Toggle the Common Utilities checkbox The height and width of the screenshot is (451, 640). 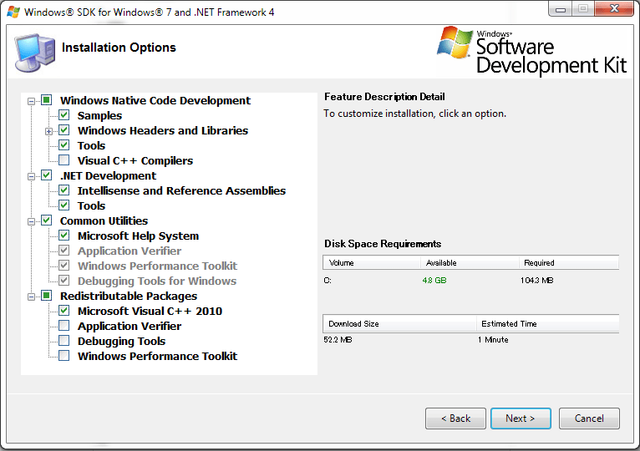pos(47,220)
